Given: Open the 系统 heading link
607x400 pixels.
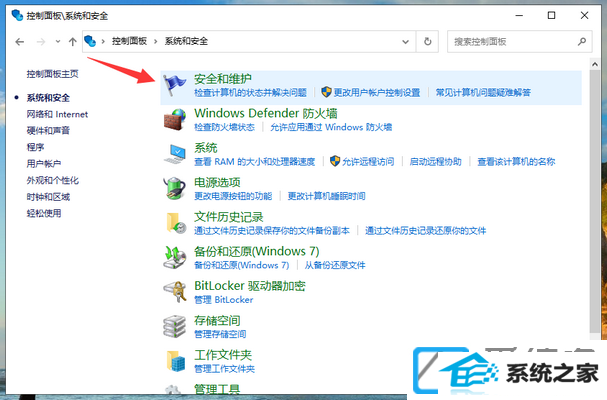Looking at the screenshot, I should click(206, 148).
